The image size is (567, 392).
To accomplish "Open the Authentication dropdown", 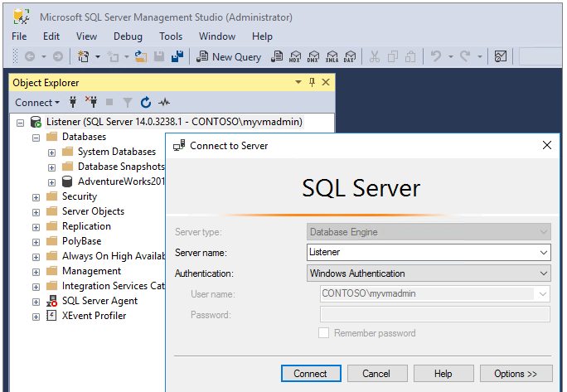I will tap(429, 273).
